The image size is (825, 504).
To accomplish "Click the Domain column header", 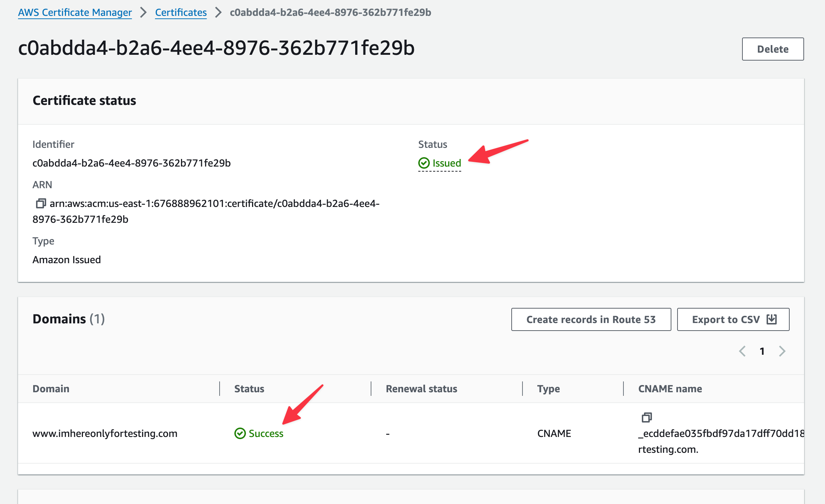I will pyautogui.click(x=51, y=389).
